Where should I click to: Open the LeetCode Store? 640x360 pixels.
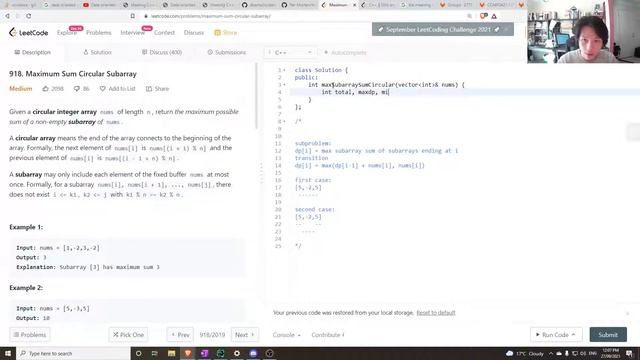point(226,33)
